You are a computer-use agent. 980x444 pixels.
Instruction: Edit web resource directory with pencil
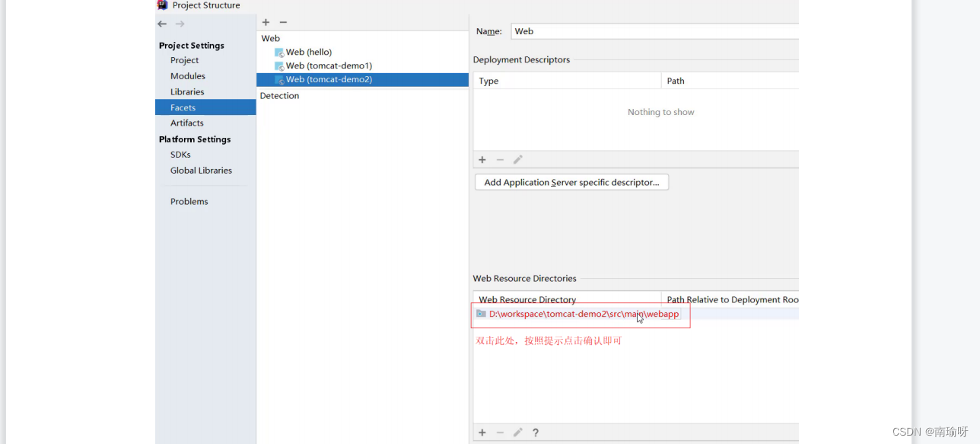tap(518, 433)
